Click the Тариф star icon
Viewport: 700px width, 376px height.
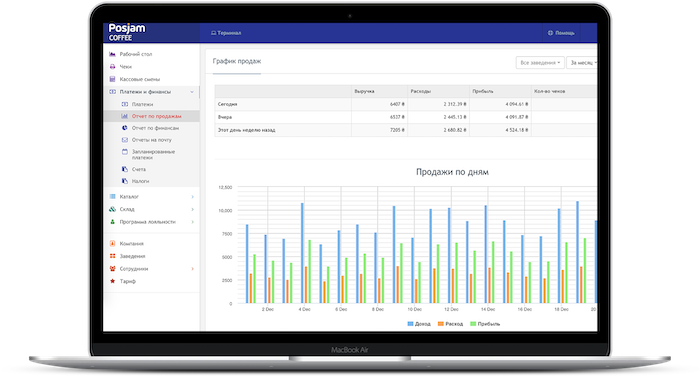tap(112, 281)
